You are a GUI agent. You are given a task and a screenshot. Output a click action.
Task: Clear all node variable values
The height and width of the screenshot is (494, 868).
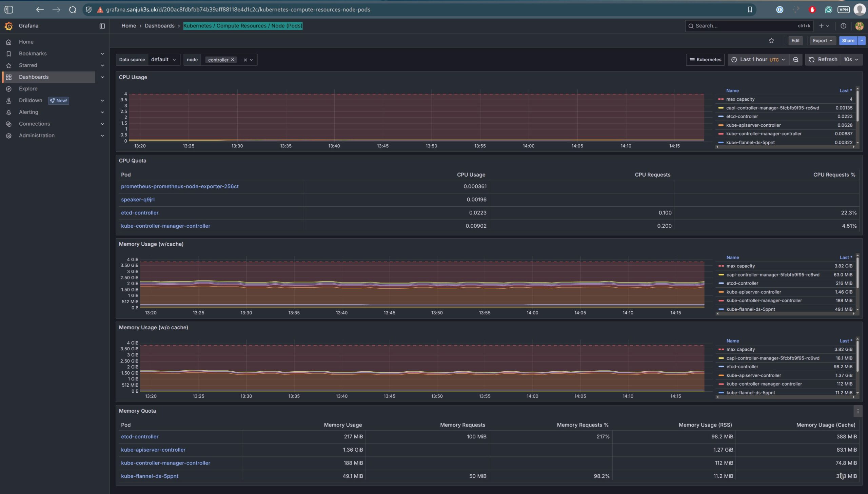point(245,60)
